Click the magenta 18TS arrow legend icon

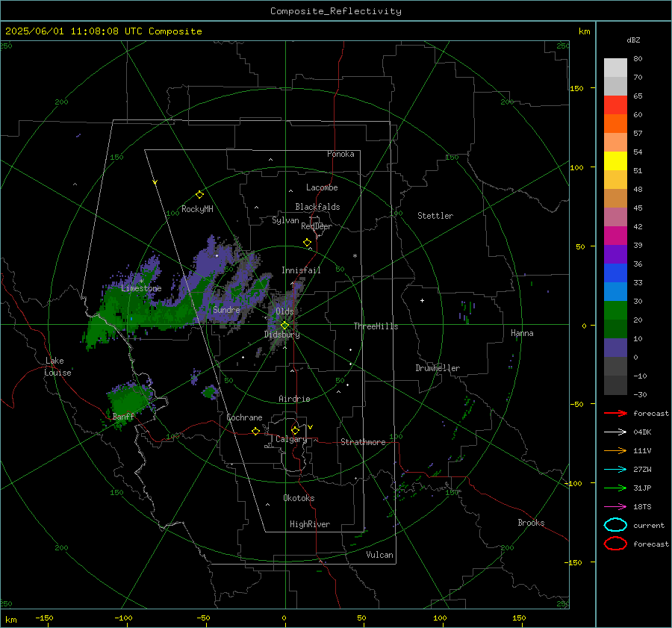(x=615, y=507)
